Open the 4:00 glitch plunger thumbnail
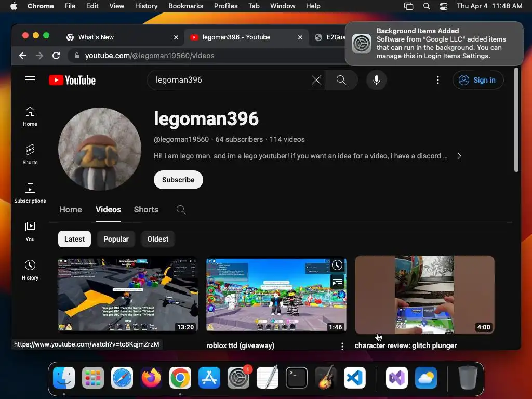Image resolution: width=532 pixels, height=399 pixels. coord(424,295)
